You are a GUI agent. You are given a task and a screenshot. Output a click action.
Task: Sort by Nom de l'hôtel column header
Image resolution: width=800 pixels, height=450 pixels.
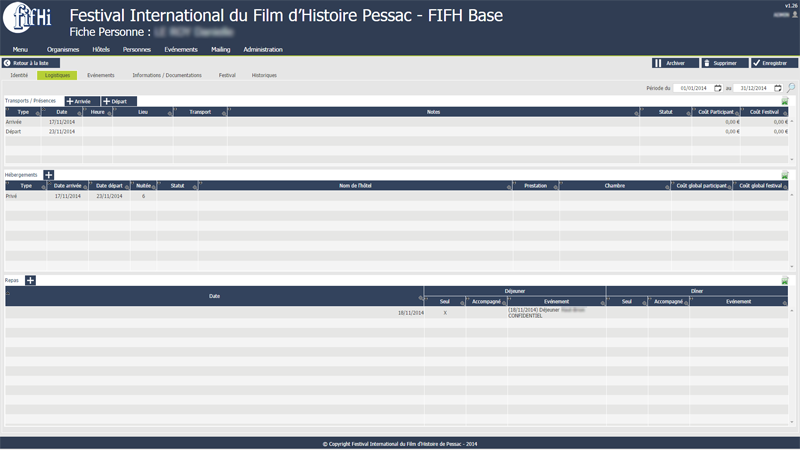355,186
